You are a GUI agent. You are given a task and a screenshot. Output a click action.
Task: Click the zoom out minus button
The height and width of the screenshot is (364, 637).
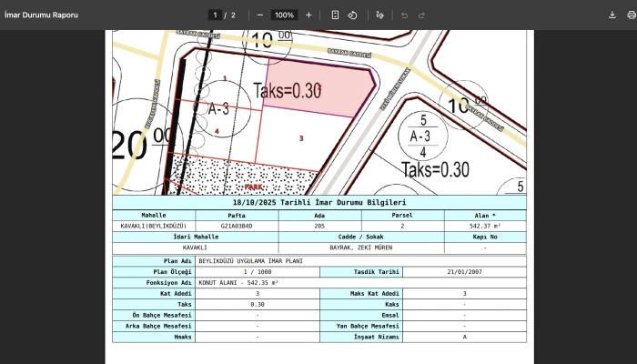pos(260,15)
